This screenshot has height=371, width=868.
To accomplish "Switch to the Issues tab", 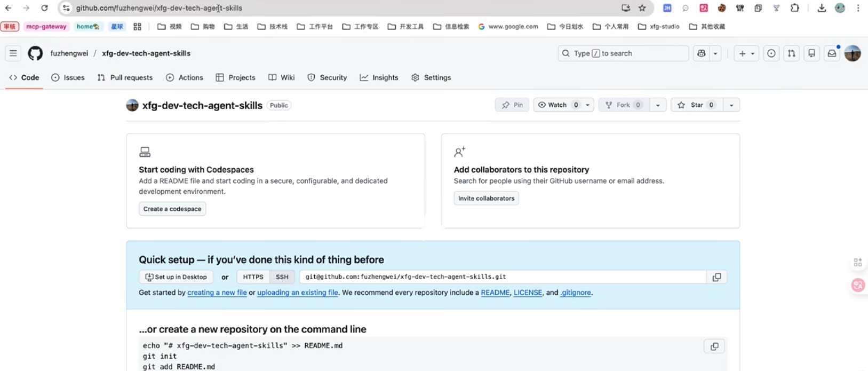I will (68, 77).
